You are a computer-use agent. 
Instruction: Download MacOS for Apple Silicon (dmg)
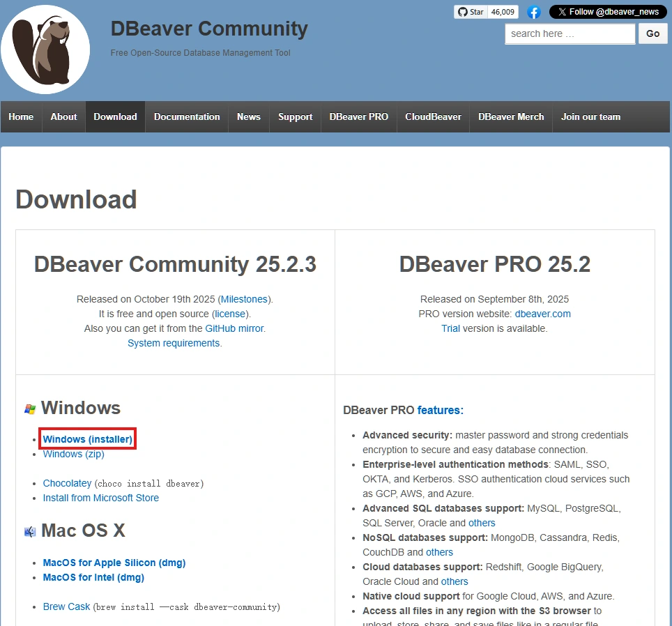114,563
